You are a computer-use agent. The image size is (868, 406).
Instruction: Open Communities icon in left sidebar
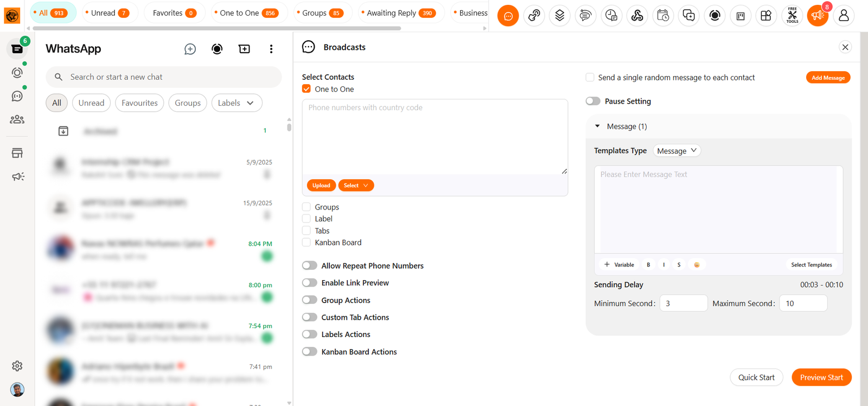coord(17,119)
